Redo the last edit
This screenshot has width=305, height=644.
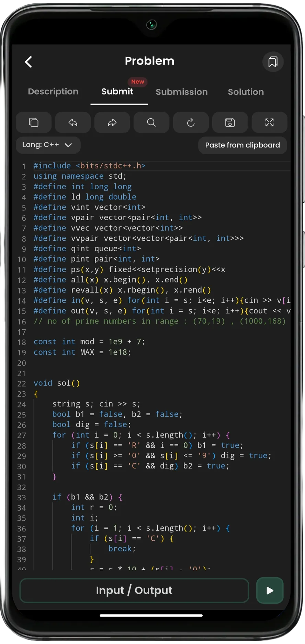(x=112, y=122)
